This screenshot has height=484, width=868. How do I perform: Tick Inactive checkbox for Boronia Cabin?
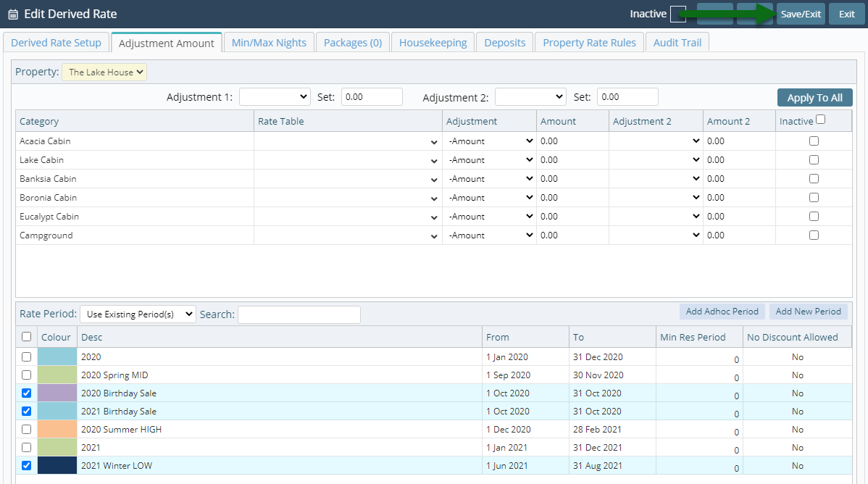pyautogui.click(x=814, y=198)
